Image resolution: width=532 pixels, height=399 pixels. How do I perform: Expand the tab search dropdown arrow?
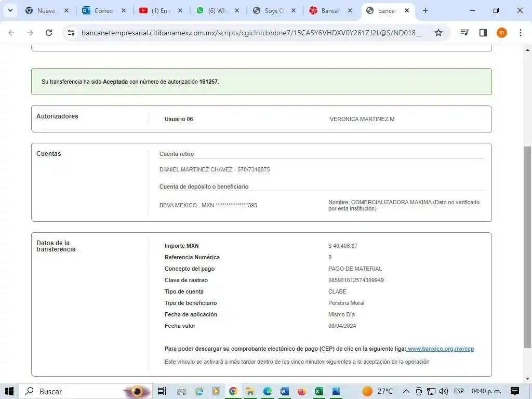pyautogui.click(x=10, y=10)
